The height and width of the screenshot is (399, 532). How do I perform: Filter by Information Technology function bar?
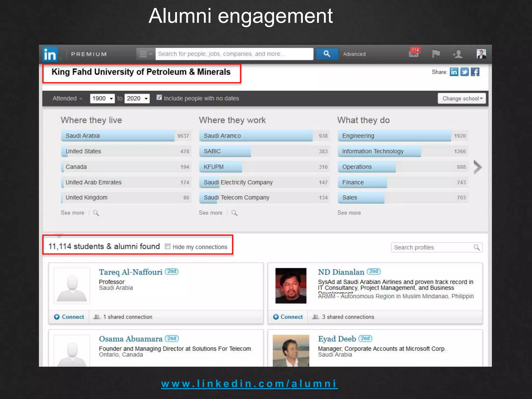[x=403, y=151]
